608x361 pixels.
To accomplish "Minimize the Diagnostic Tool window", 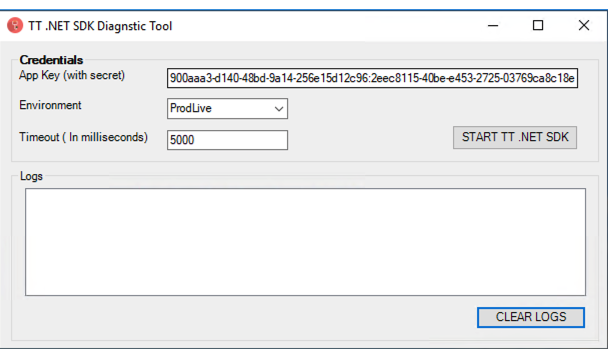I will coord(493,26).
